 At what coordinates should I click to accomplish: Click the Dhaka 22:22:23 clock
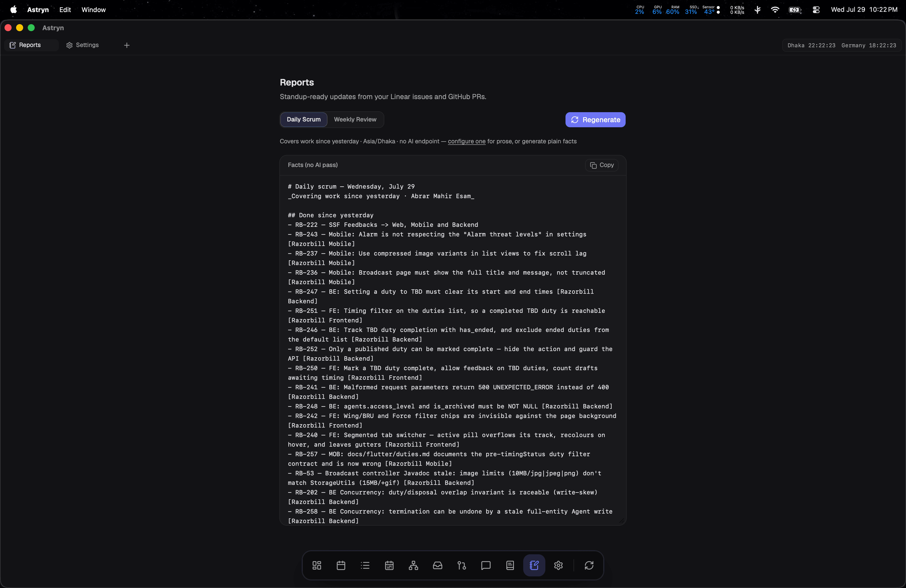[x=811, y=45]
